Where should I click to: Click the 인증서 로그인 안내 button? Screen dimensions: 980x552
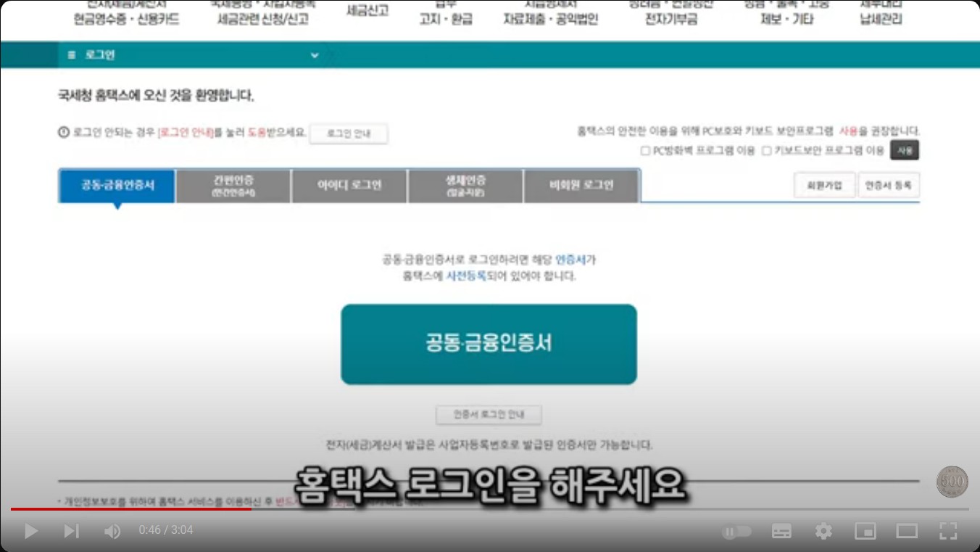click(x=489, y=415)
